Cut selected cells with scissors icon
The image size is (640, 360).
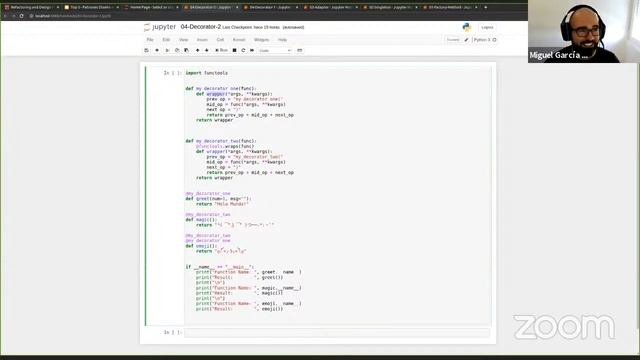click(x=167, y=50)
